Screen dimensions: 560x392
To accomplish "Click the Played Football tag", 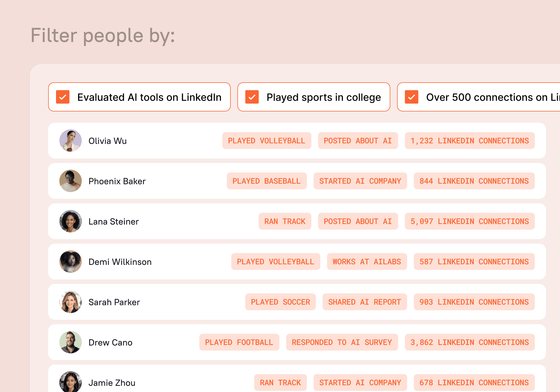I will 239,342.
